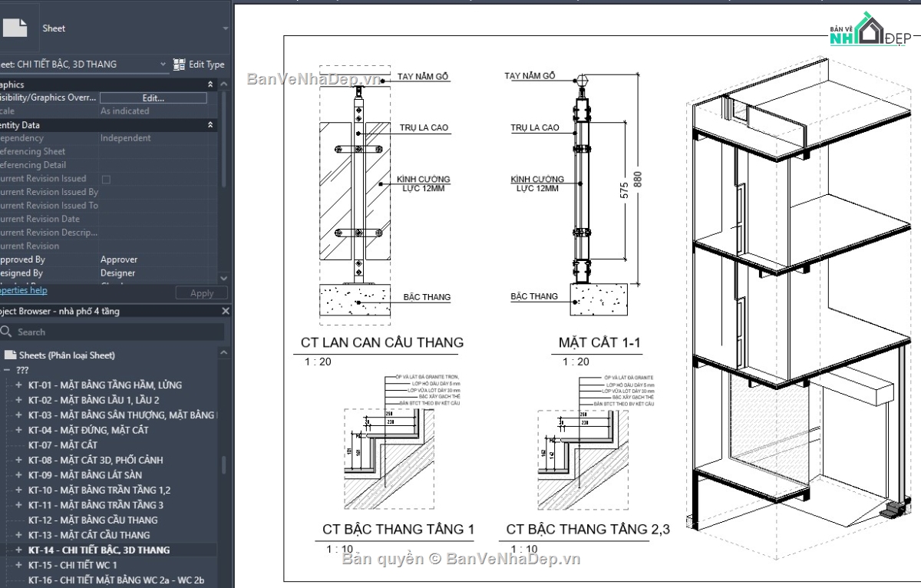Click the Properties panel vertical scrollbar

tap(224, 138)
